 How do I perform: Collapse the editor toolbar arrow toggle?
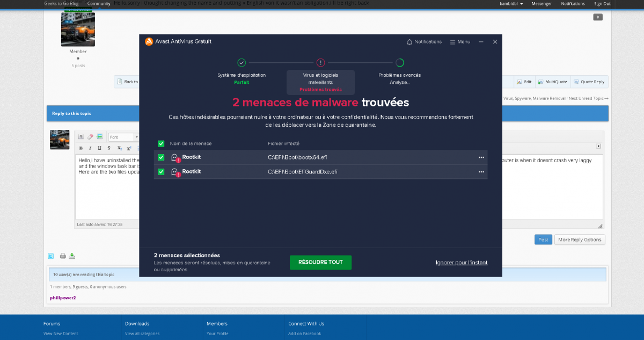click(598, 146)
